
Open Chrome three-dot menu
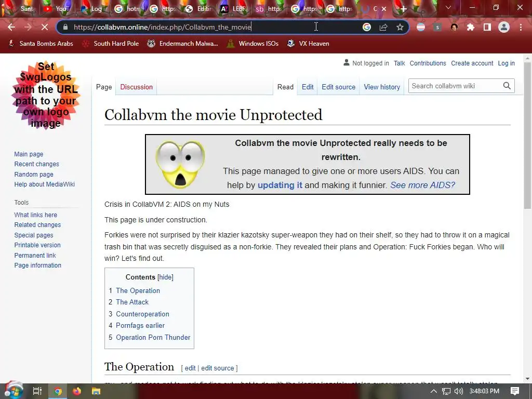click(x=521, y=27)
